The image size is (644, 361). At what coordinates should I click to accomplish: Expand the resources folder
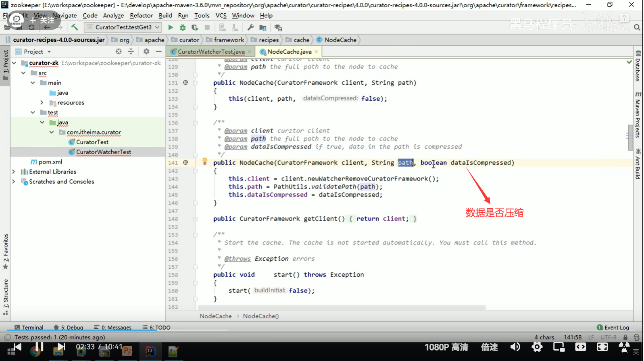pyautogui.click(x=42, y=102)
